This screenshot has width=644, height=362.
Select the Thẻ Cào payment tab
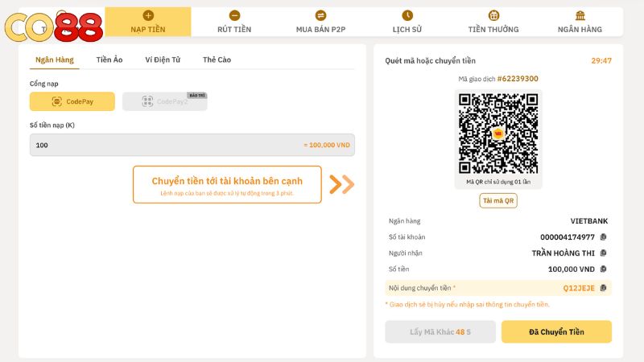(x=217, y=60)
